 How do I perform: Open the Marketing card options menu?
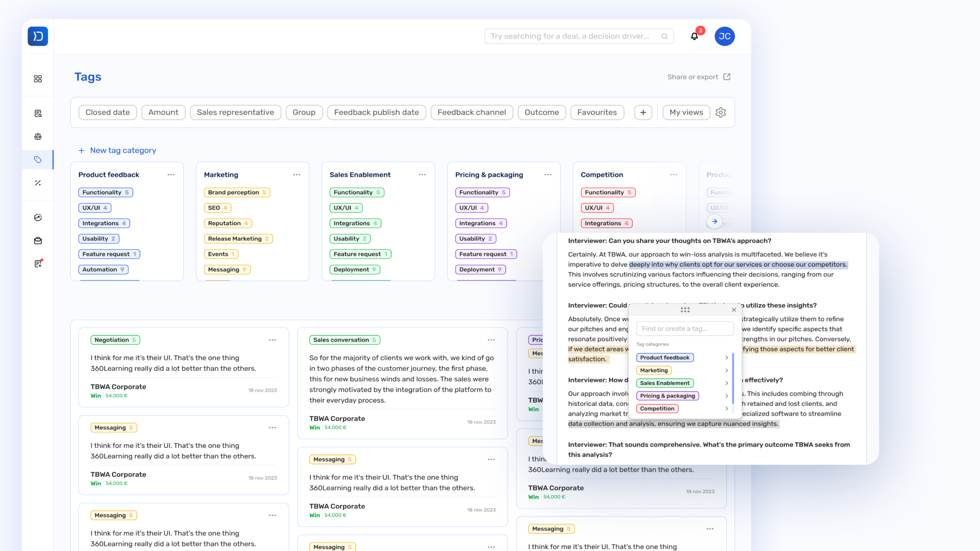tap(297, 174)
